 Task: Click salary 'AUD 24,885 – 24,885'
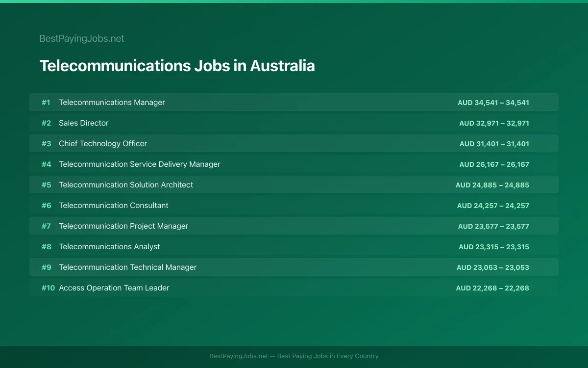[492, 185]
